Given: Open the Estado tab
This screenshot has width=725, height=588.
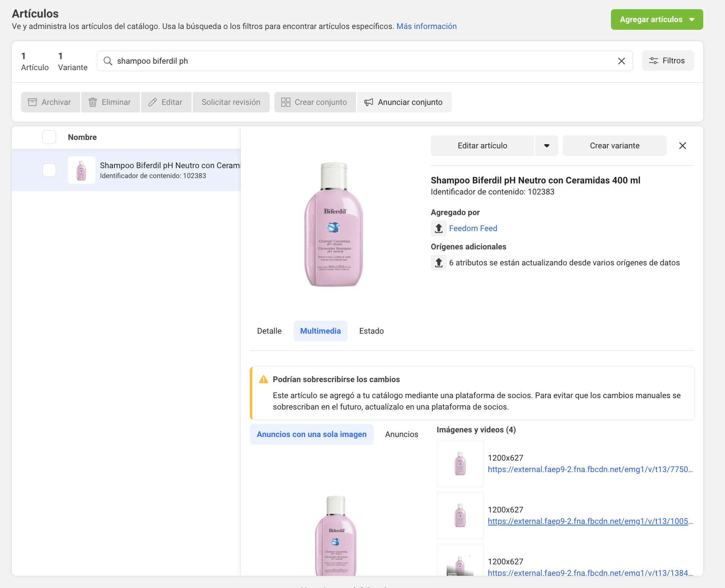Looking at the screenshot, I should [x=371, y=331].
